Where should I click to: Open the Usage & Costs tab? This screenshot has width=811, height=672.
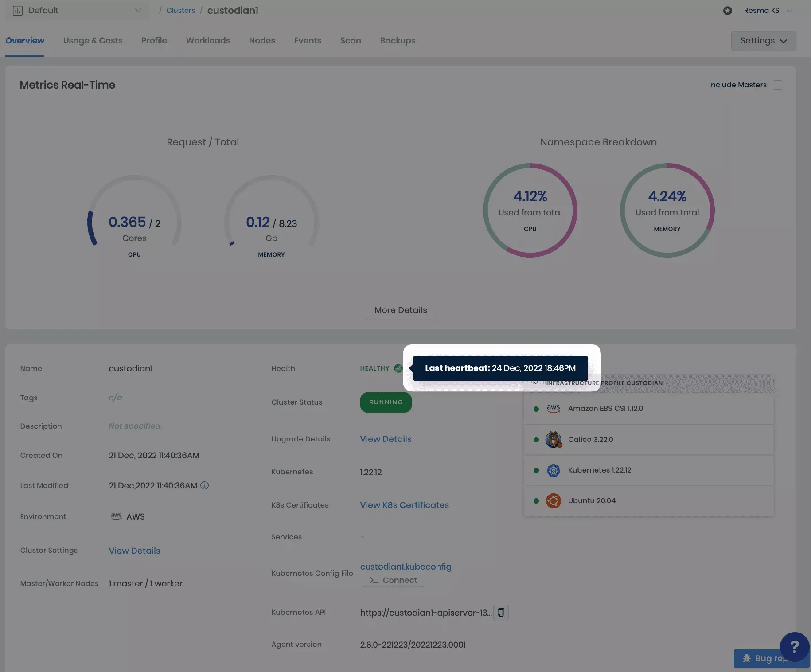[x=93, y=41]
